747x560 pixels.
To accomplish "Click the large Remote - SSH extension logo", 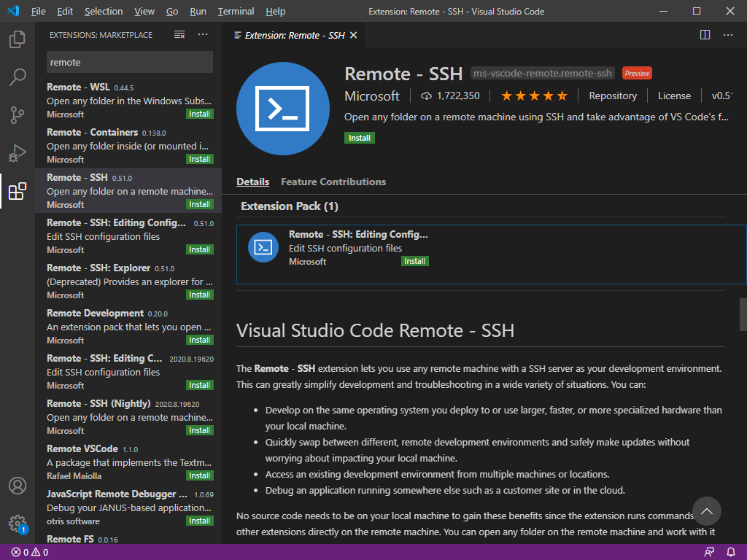I will coord(283,109).
